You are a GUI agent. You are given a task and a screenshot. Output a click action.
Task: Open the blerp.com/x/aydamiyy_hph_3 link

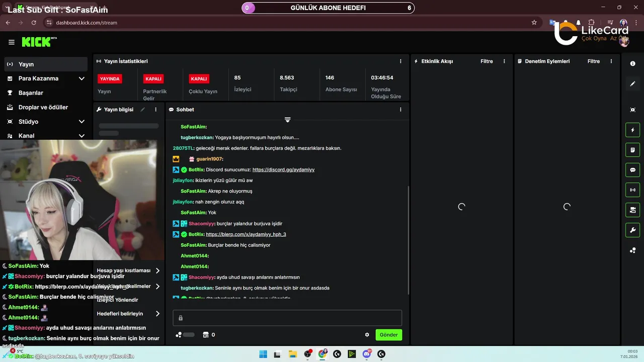(x=246, y=234)
